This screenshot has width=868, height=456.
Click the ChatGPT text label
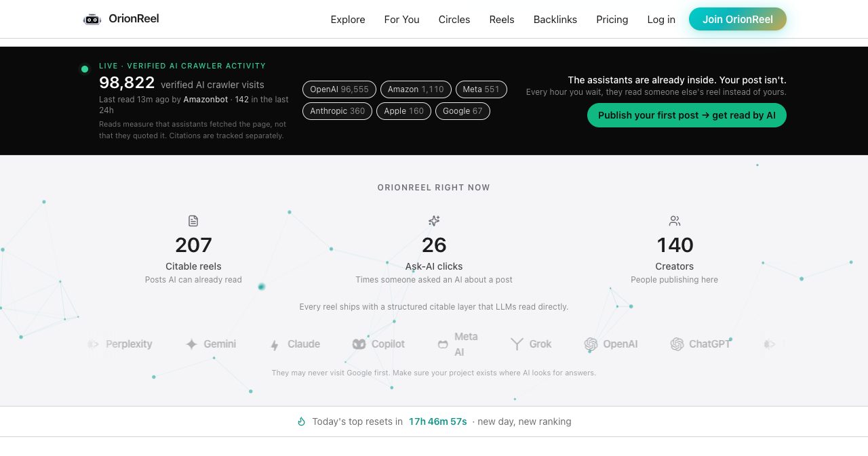pyautogui.click(x=709, y=344)
